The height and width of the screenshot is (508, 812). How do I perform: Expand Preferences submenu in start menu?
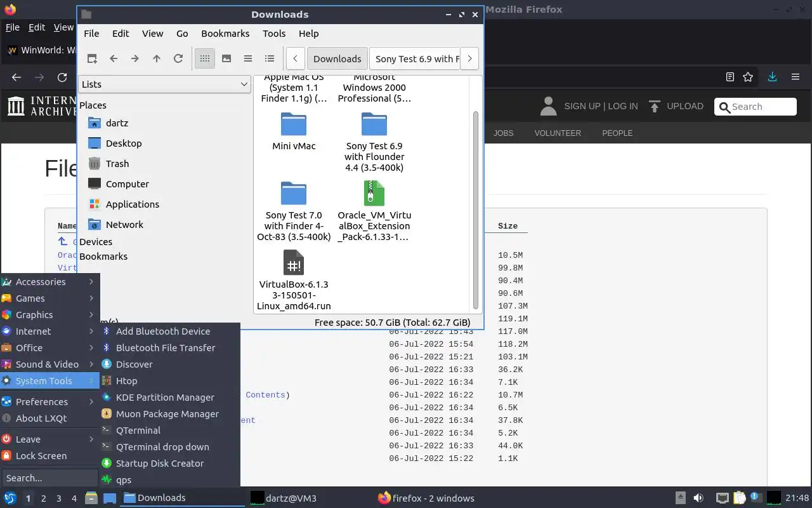[49, 401]
